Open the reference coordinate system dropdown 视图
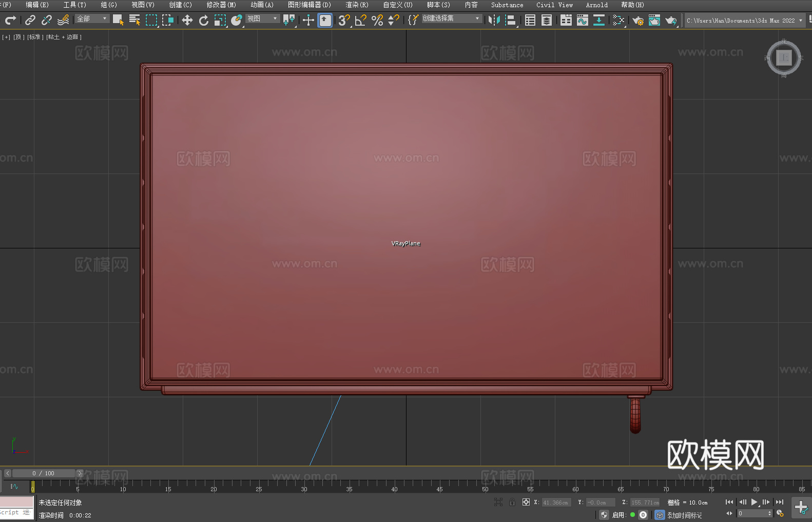 pyautogui.click(x=262, y=18)
